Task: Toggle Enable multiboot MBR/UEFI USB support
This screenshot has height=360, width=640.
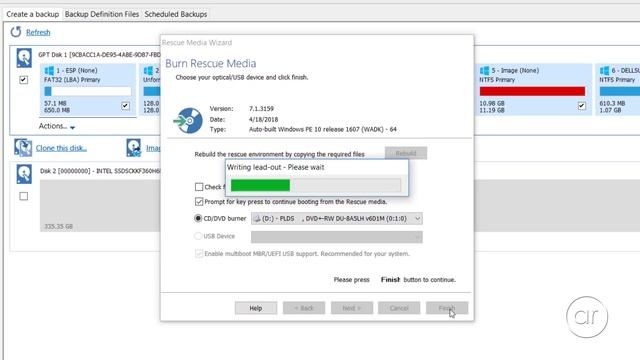Action: pyautogui.click(x=199, y=253)
